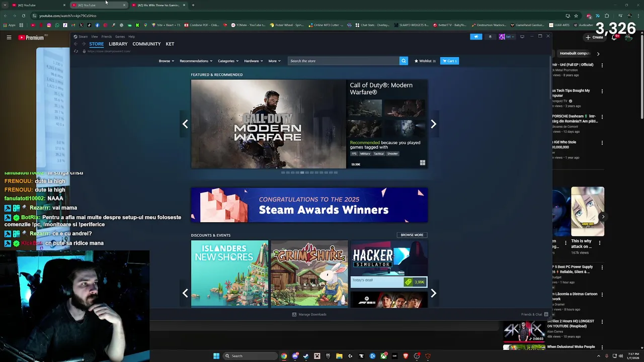Image resolution: width=644 pixels, height=362 pixels.
Task: Open the Picker Wheel bookmark
Action: (287, 25)
